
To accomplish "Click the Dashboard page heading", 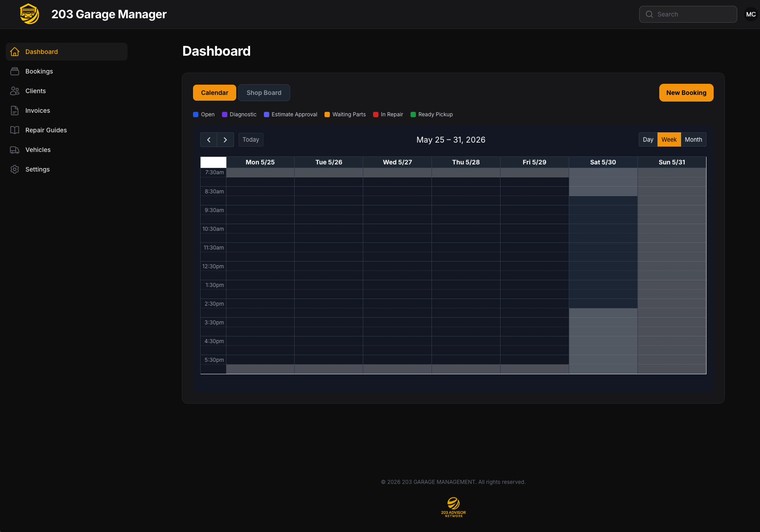I will [x=217, y=51].
